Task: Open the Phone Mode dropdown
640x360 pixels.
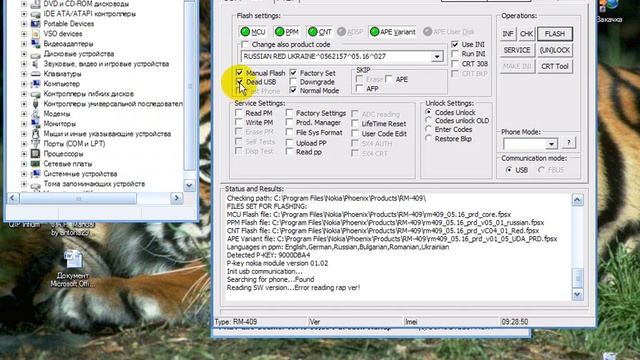Action: (x=551, y=144)
